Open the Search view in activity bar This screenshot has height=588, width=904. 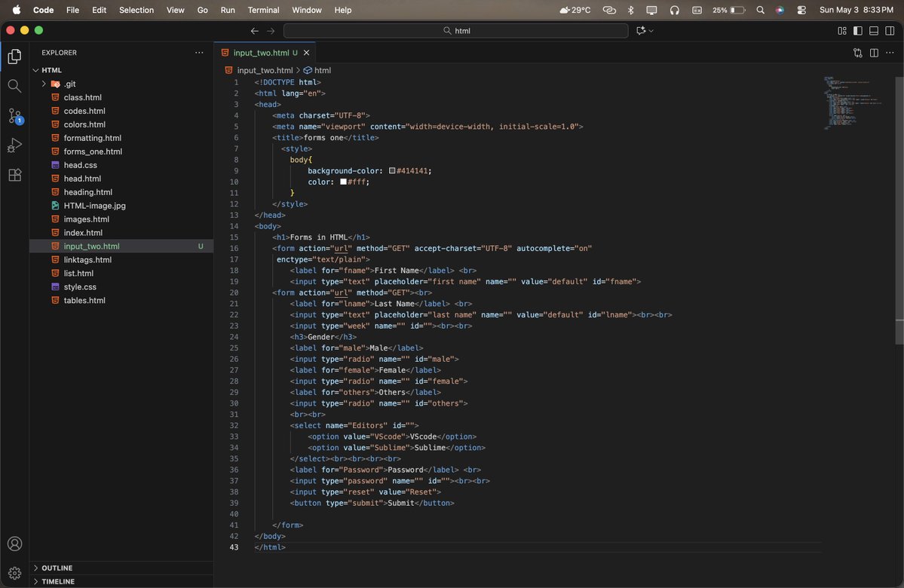[14, 87]
